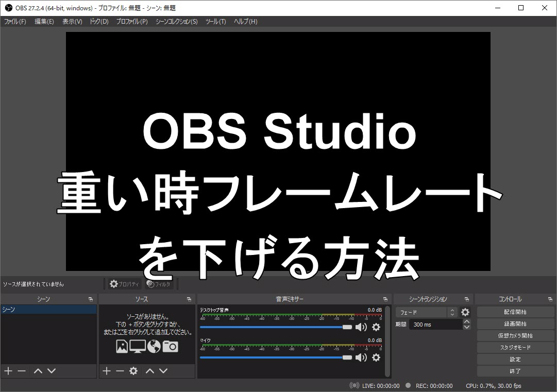557x392 pixels.
Task: Undock the コントロール panel
Action: (550, 299)
